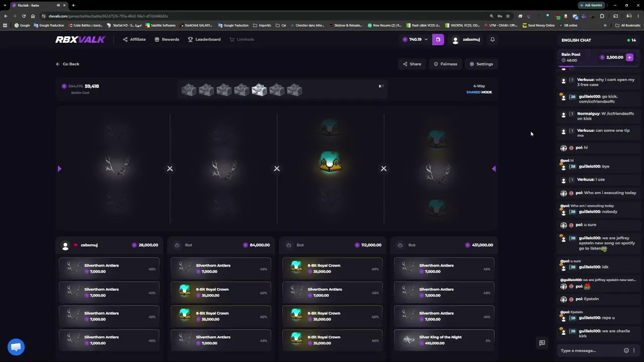Select zabxmuj's first Silverthorn Antlers card
The width and height of the screenshot is (644, 362).
click(x=109, y=268)
